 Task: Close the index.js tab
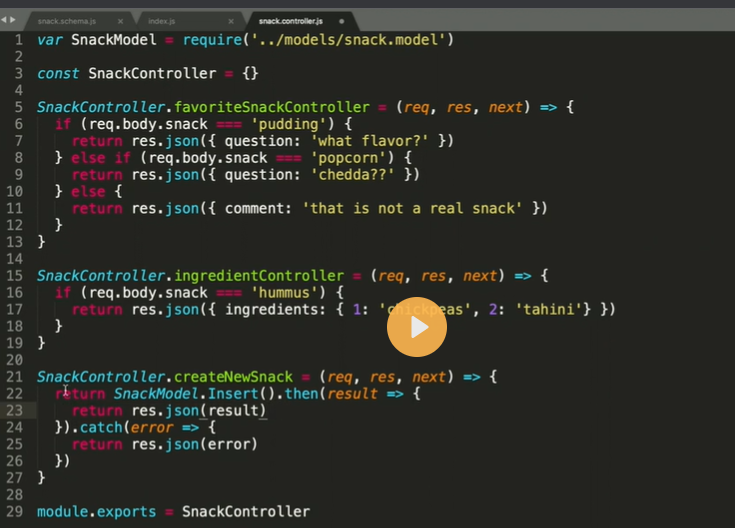point(231,20)
